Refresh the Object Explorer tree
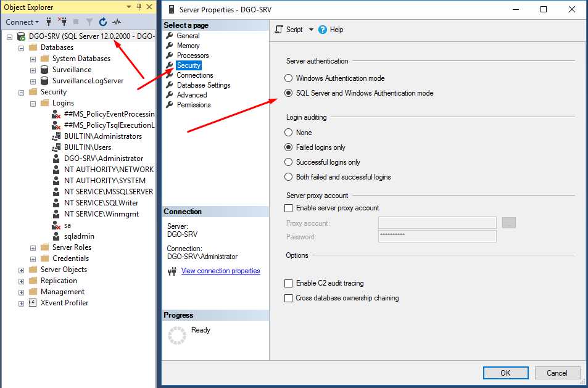Viewport: 588px width, 388px height. click(102, 22)
